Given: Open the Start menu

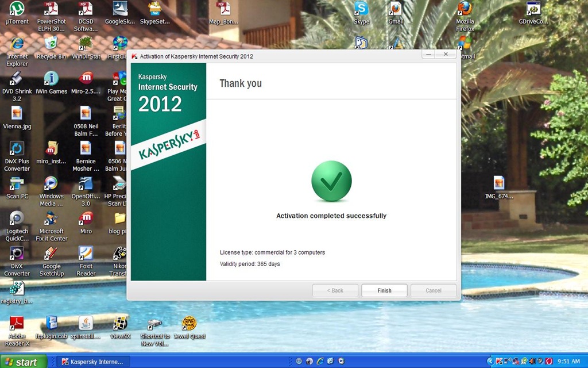Looking at the screenshot, I should [23, 362].
